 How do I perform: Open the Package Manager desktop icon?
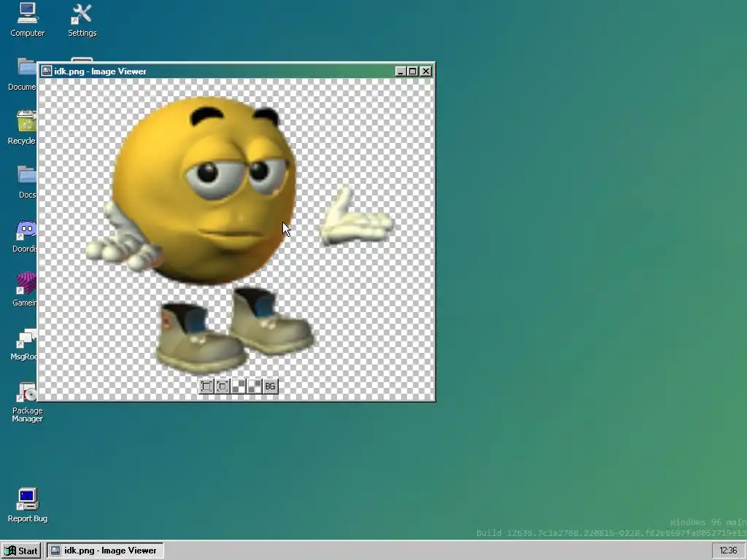(x=27, y=402)
